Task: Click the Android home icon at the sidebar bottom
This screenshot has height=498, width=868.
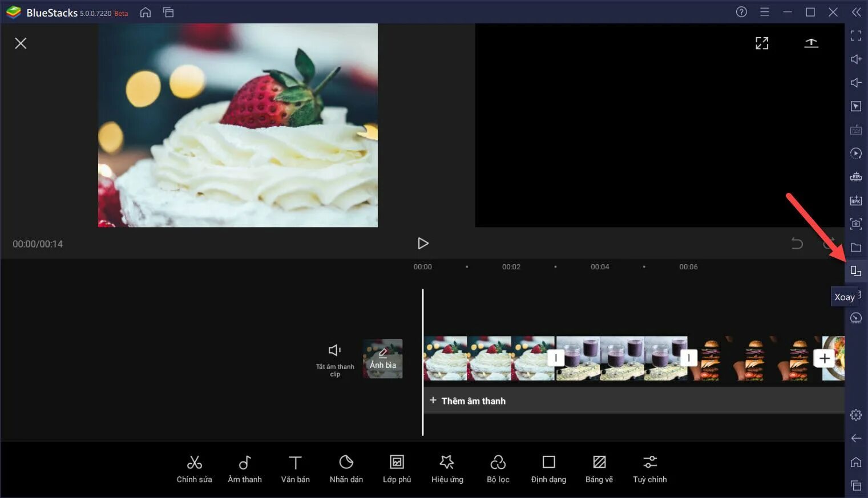Action: pos(856,462)
